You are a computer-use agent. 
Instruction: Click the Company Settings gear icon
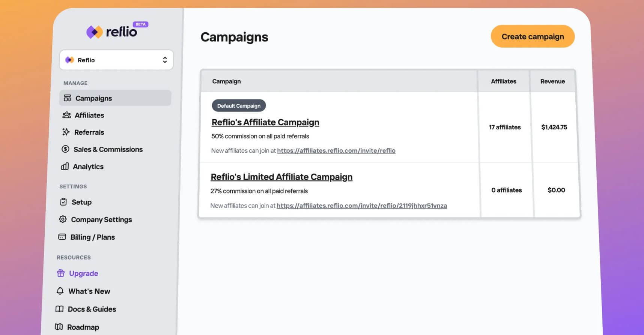coord(63,219)
